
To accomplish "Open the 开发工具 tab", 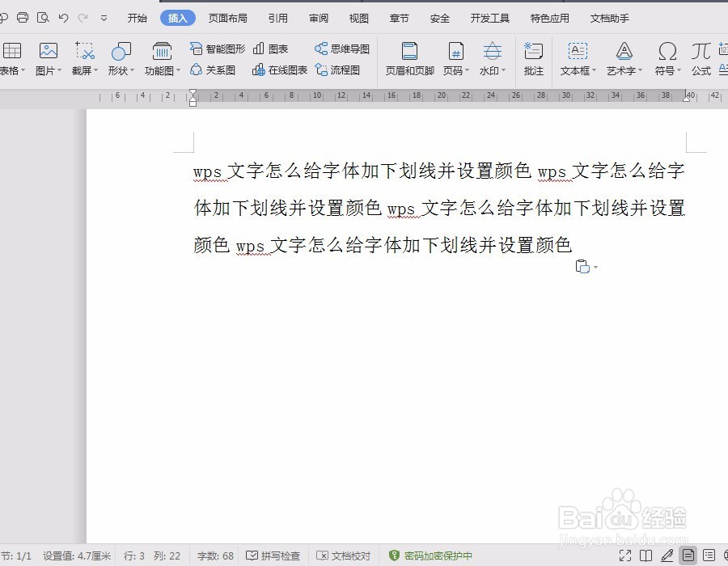I will click(490, 18).
